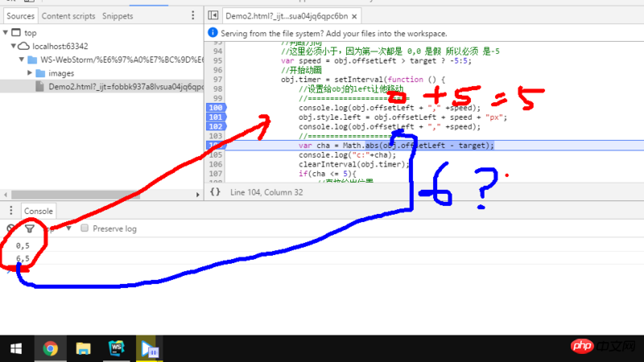Click the clearInterval(obj.timer) code line
This screenshot has height=362, width=644.
pyautogui.click(x=353, y=164)
